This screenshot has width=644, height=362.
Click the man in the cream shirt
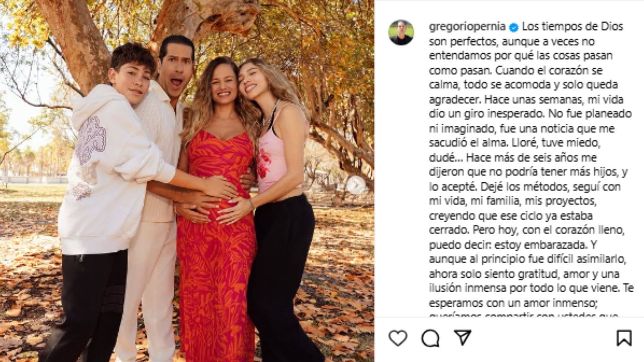coord(158,188)
